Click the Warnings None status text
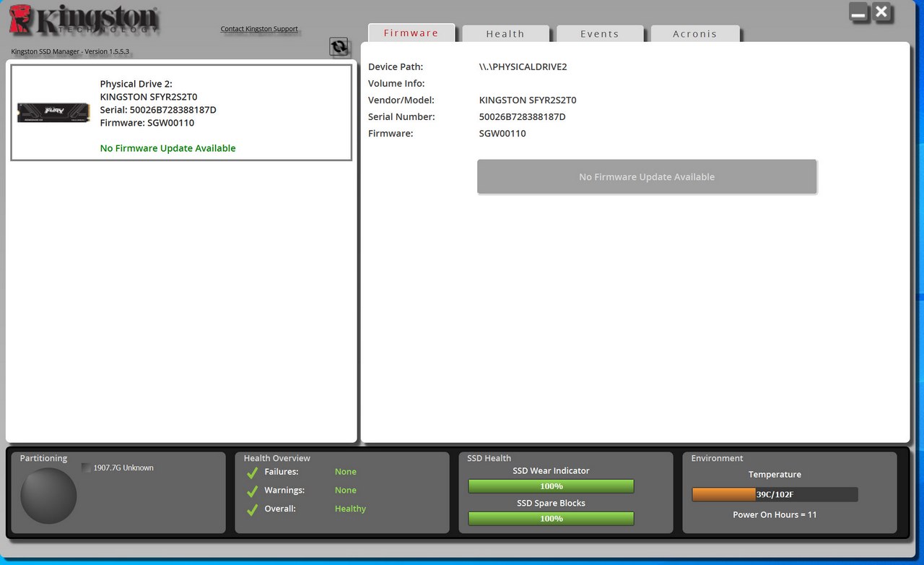Image resolution: width=924 pixels, height=565 pixels. pos(345,491)
